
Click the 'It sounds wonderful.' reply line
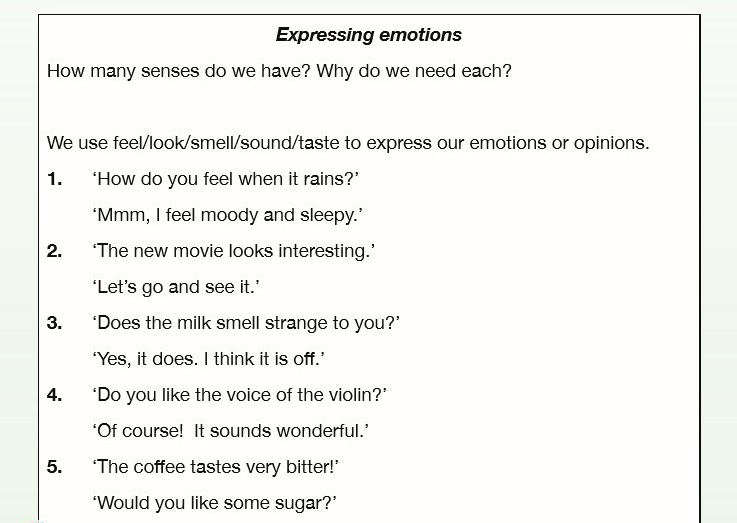click(x=230, y=431)
